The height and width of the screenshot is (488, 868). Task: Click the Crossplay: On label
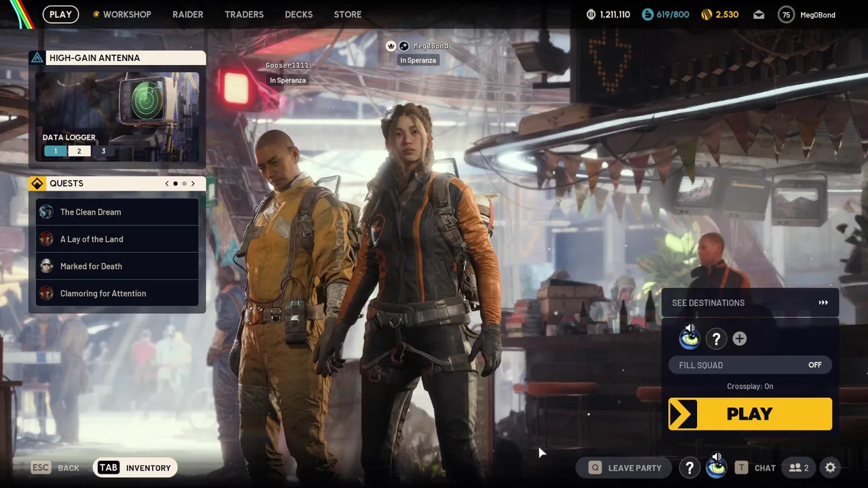[x=750, y=386]
